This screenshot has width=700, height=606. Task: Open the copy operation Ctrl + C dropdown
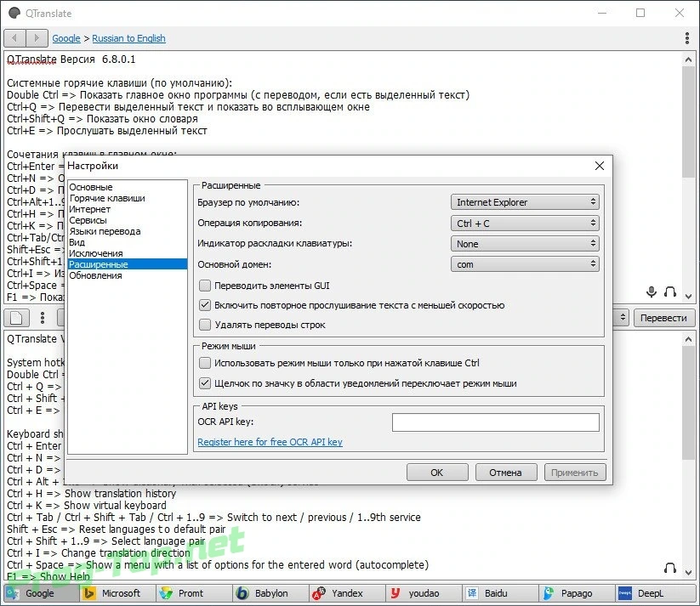click(x=525, y=224)
